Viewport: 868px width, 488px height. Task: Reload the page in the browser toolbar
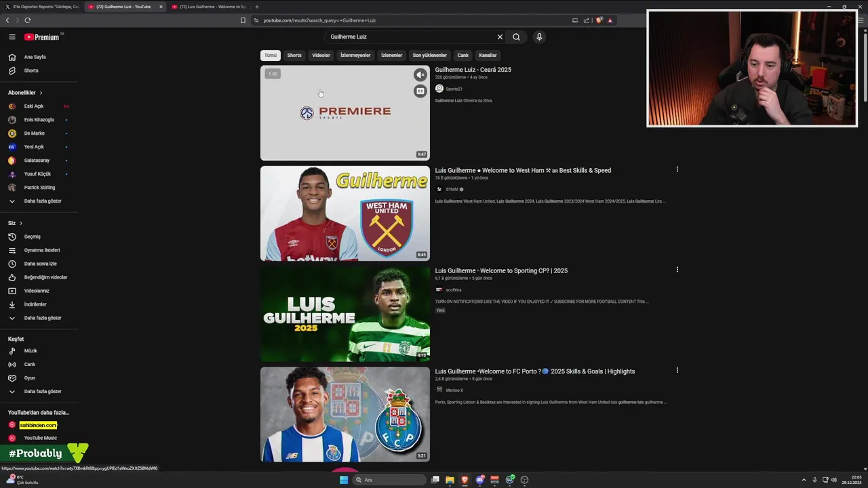click(27, 20)
